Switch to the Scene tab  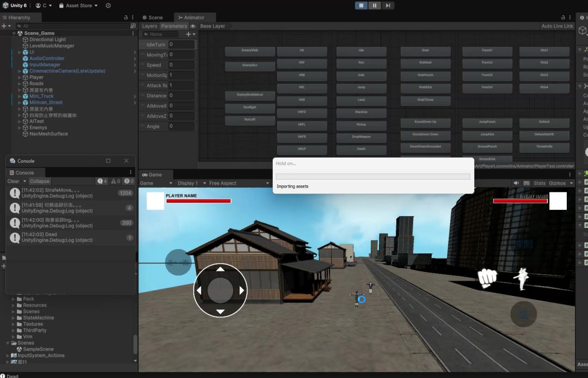[x=155, y=17]
